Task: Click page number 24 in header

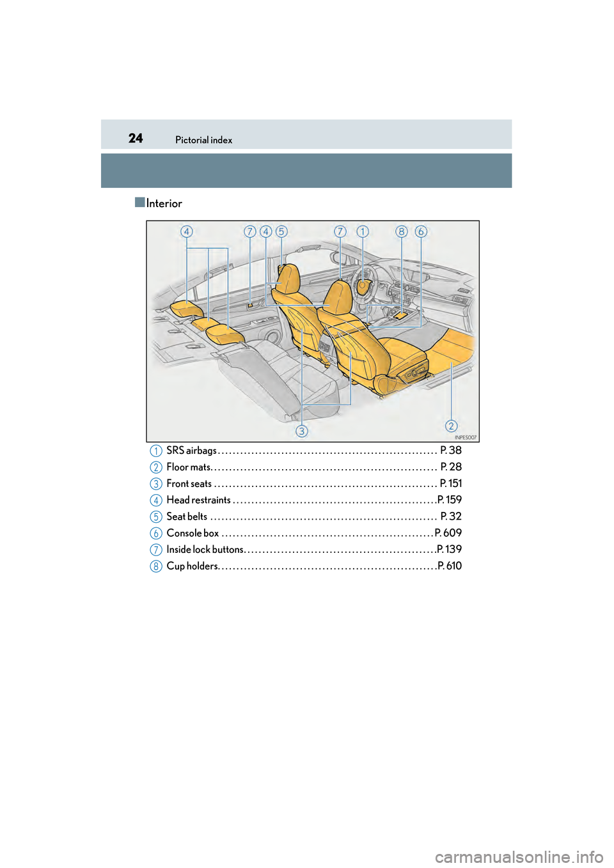Action: [x=136, y=138]
